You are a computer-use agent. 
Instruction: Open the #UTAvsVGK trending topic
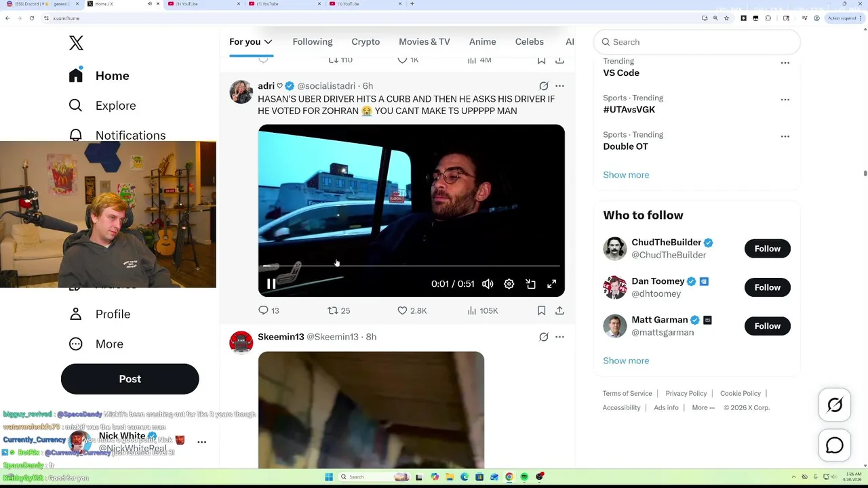coord(629,109)
